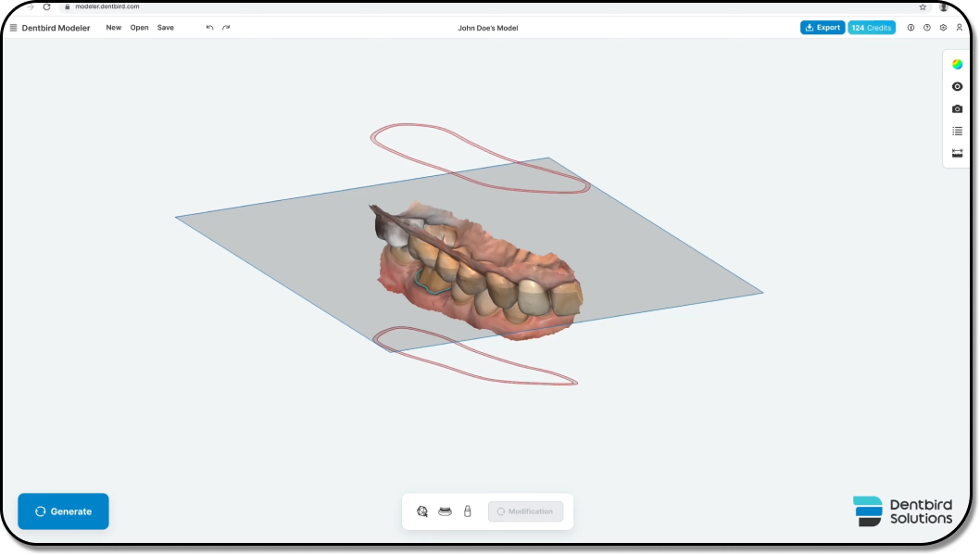Image resolution: width=980 pixels, height=555 pixels.
Task: Reload the browser page
Action: 47,6
